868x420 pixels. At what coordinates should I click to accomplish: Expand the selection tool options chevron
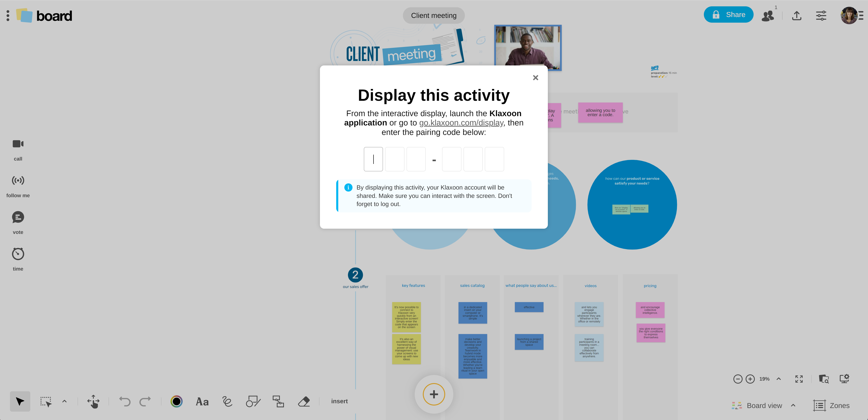pyautogui.click(x=64, y=401)
